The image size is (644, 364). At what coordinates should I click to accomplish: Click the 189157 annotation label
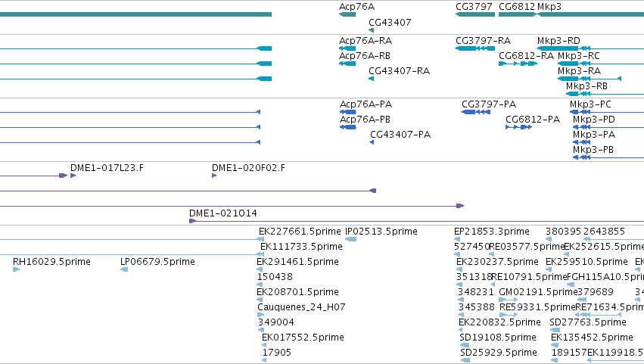point(569,353)
